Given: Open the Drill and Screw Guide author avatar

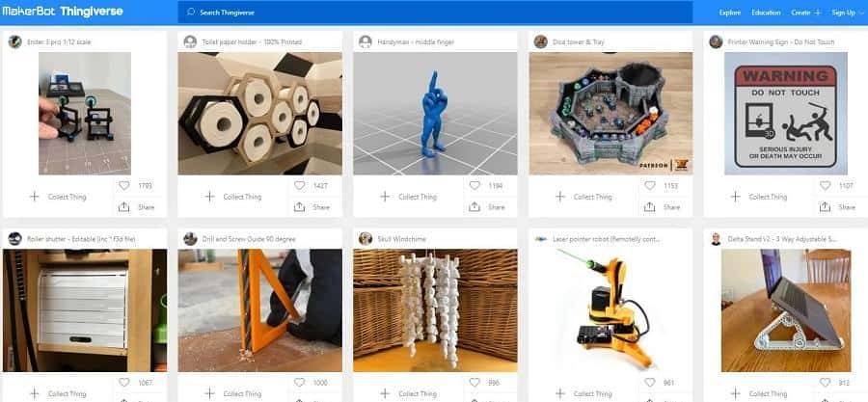Looking at the screenshot, I should (x=190, y=239).
